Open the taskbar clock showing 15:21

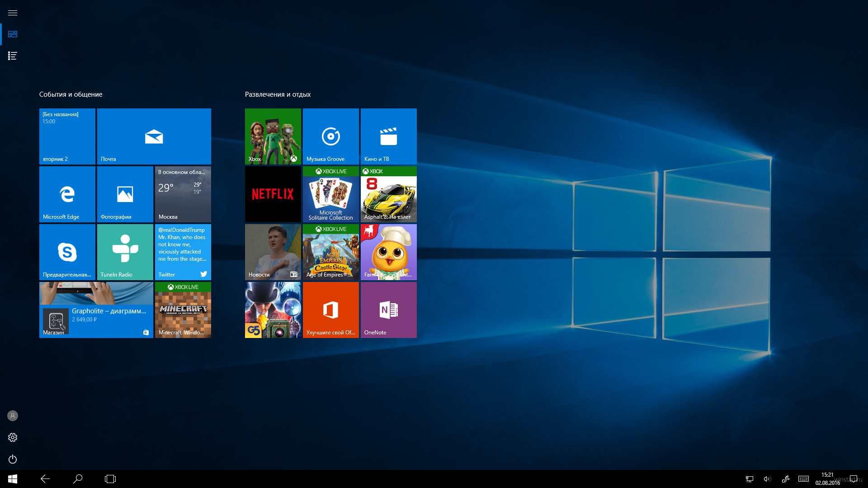pyautogui.click(x=827, y=479)
